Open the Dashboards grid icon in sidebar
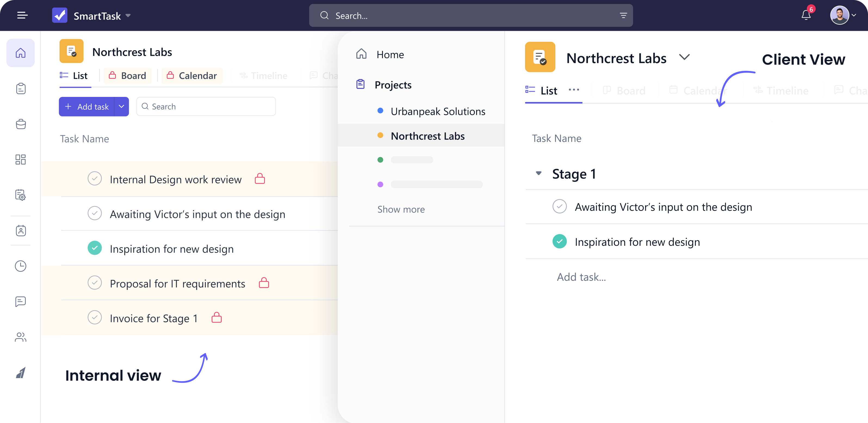This screenshot has height=423, width=868. coord(21,160)
